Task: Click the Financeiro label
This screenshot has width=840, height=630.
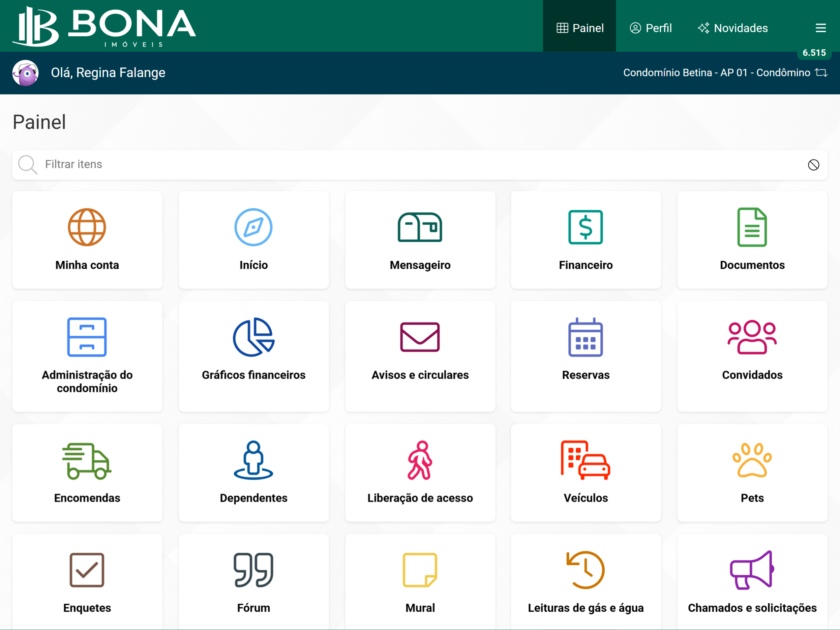Action: click(x=585, y=265)
